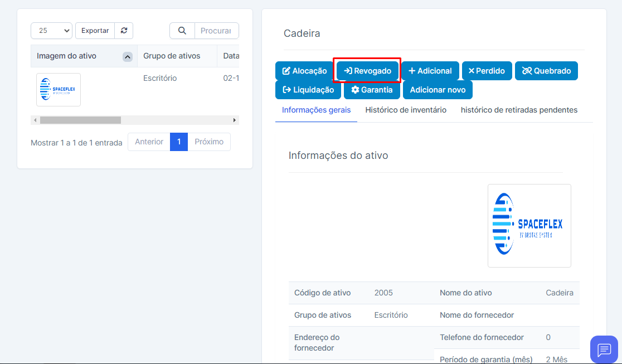
Task: Click Adicionar novo button
Action: pos(438,90)
